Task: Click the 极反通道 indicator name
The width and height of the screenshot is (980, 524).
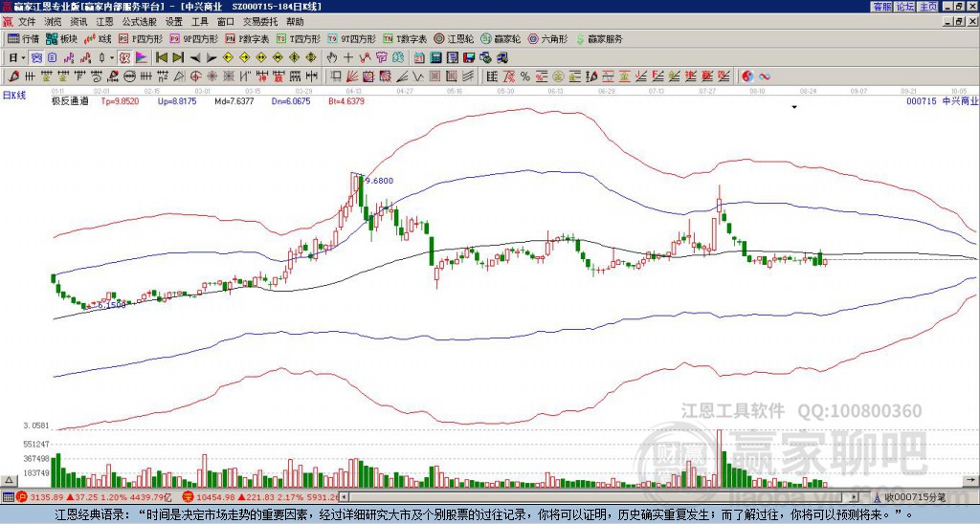Action: tap(69, 101)
